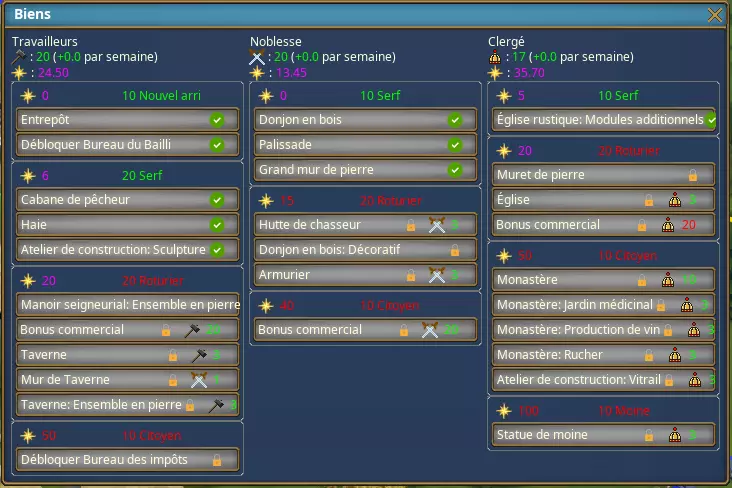The height and width of the screenshot is (488, 732).
Task: Select Manoir seigneurial: Ensemble en pierre
Action: tap(127, 305)
